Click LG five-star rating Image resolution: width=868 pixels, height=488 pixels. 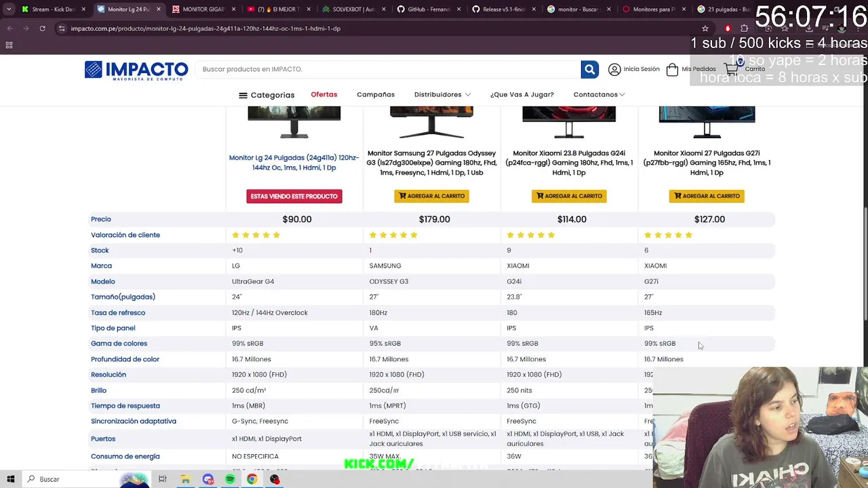[x=256, y=235]
